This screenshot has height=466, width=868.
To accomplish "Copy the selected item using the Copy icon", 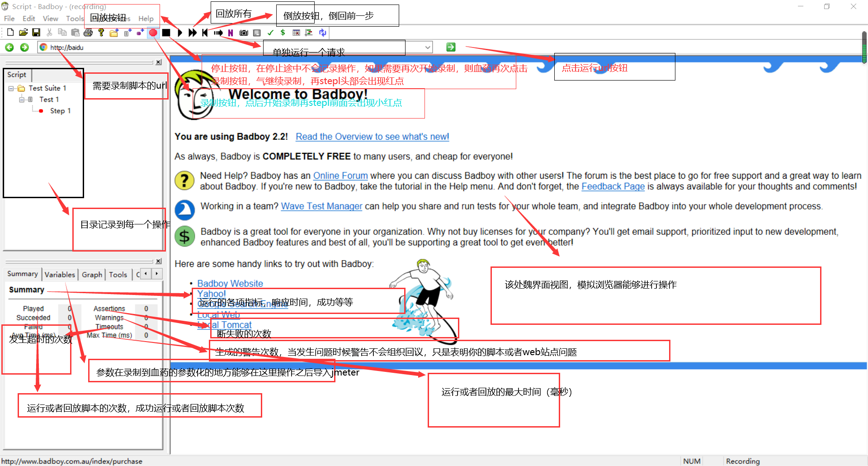I will coord(62,33).
